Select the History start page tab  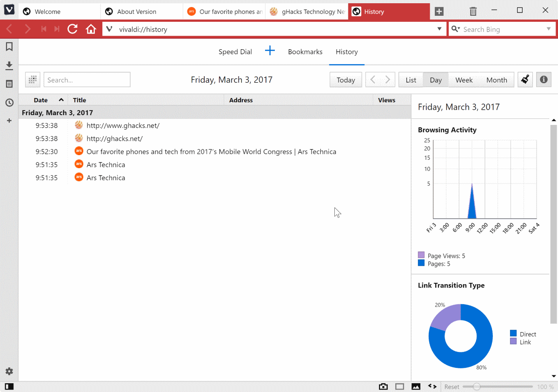click(347, 52)
